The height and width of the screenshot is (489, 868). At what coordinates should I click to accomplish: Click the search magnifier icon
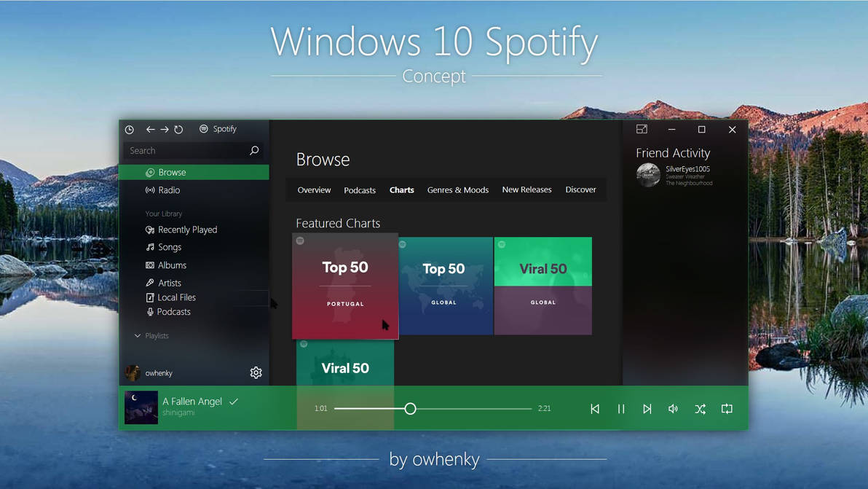click(254, 151)
